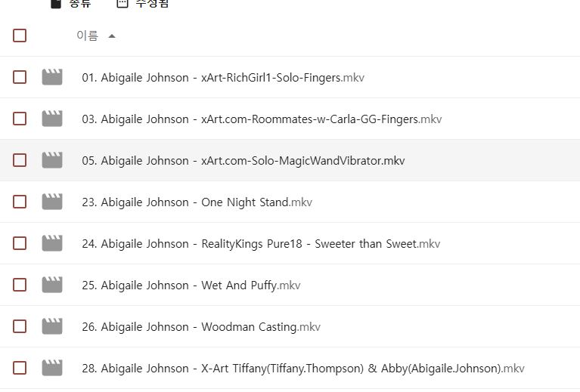Click the video file icon for file 24
Screen dimensions: 580x392
pyautogui.click(x=52, y=243)
